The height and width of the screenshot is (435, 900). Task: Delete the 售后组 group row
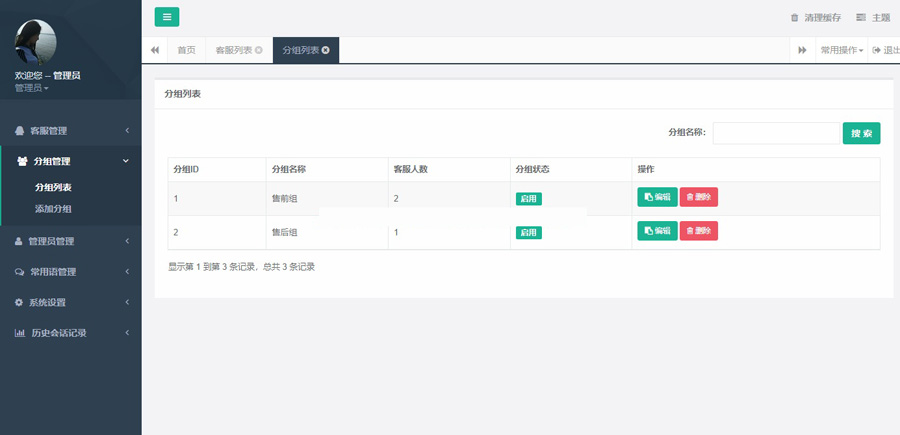coord(699,231)
